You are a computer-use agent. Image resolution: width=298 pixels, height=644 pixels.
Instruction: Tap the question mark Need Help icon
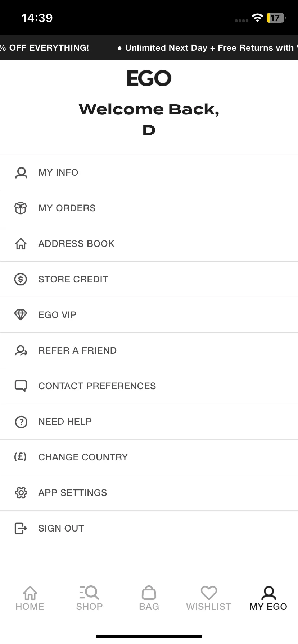tap(21, 422)
